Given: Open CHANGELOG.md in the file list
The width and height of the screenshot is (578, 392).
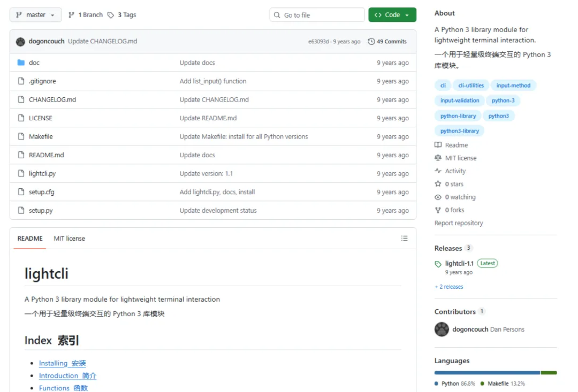Looking at the screenshot, I should click(x=52, y=99).
